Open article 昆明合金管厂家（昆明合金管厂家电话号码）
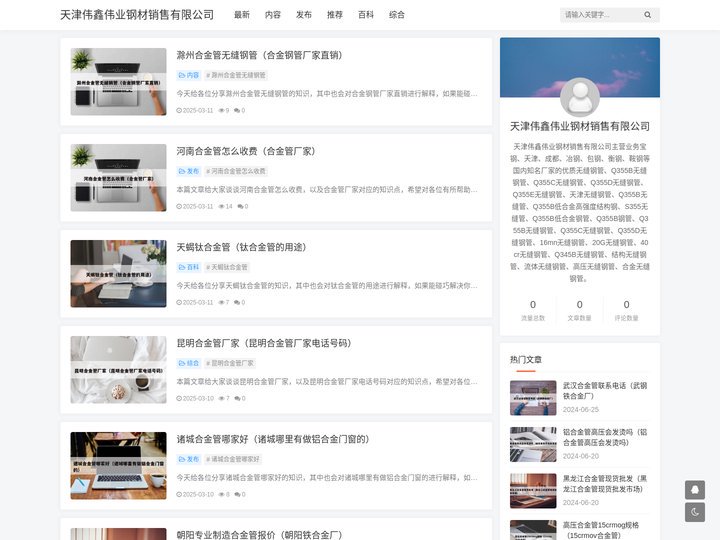Viewport: 720px width, 540px height. [264, 343]
